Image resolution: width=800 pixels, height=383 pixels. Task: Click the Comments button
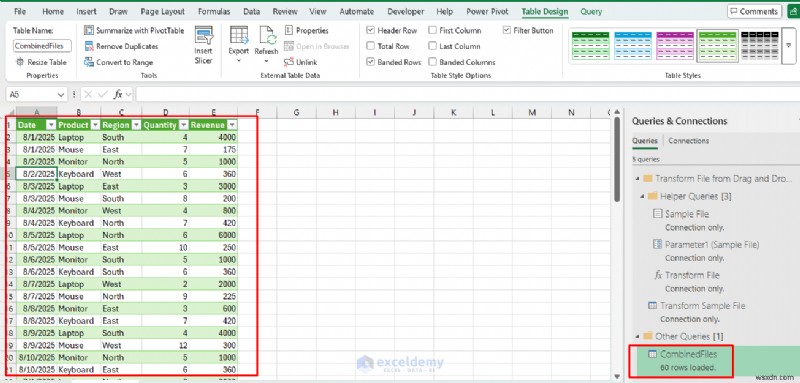click(755, 11)
